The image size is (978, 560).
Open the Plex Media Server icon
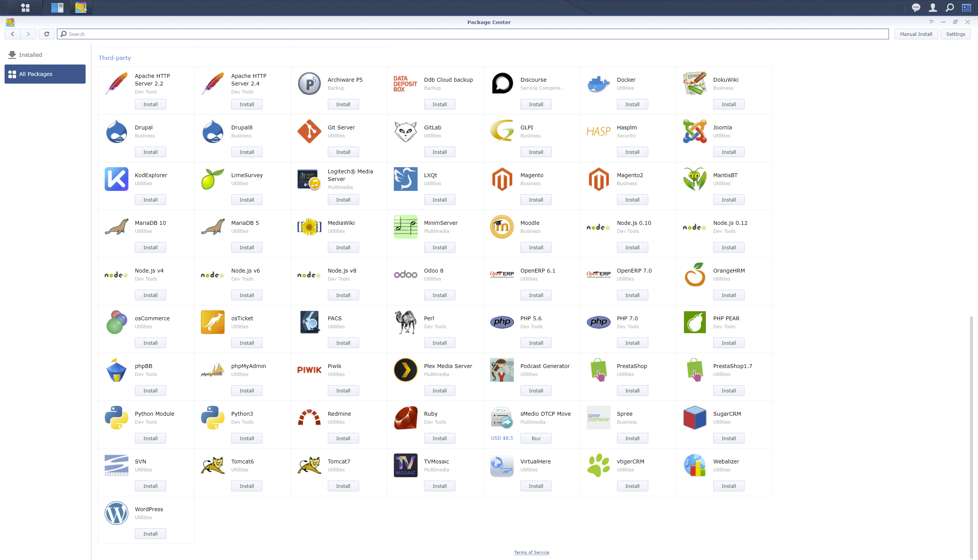pos(405,370)
